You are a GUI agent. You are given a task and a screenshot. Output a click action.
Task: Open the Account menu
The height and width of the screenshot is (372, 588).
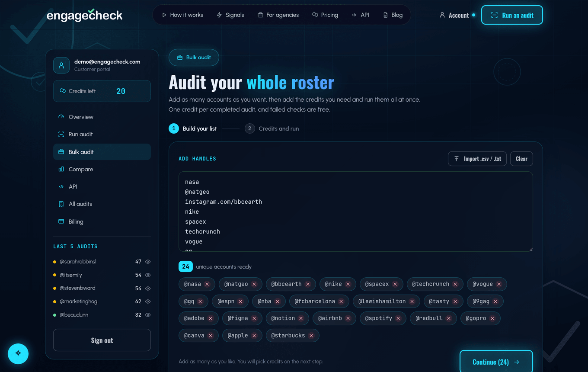457,15
